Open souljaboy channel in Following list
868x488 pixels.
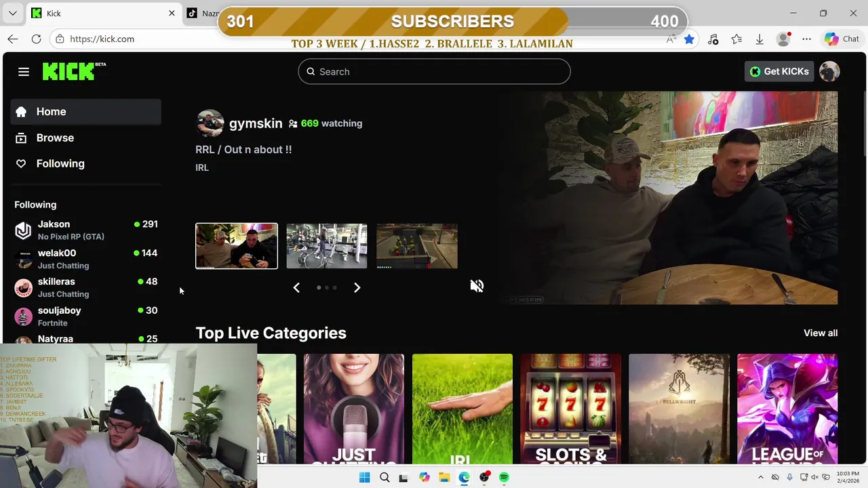pyautogui.click(x=85, y=317)
